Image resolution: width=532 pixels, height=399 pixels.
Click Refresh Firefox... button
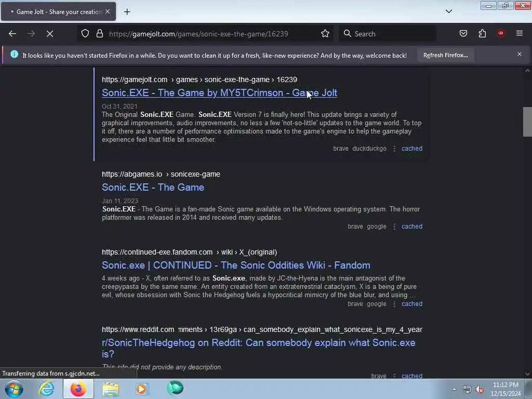(445, 55)
